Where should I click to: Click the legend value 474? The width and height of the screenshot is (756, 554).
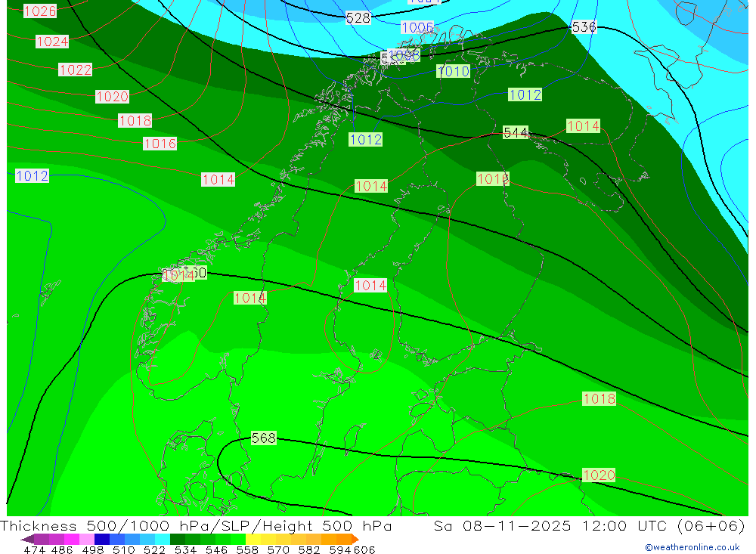point(35,549)
